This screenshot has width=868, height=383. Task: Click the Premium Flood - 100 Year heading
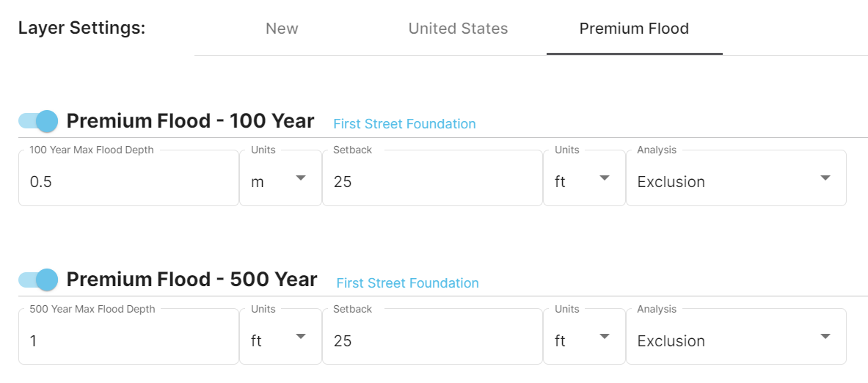[x=190, y=121]
